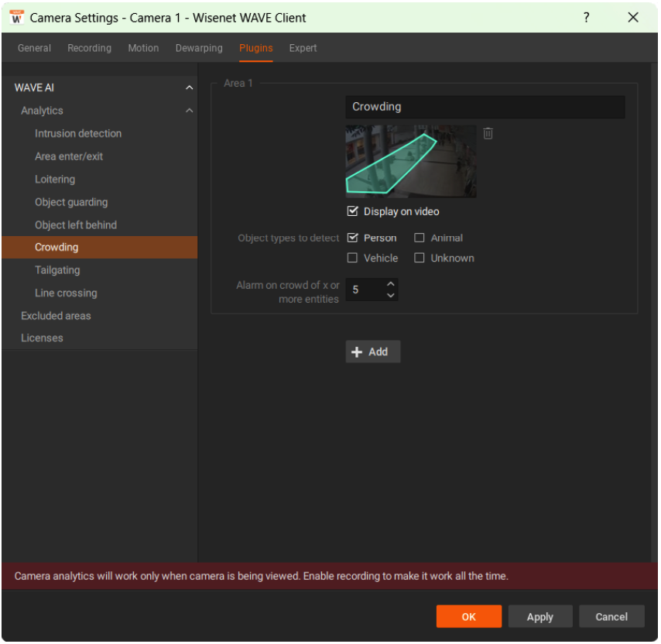Go to the Expert tab
The height and width of the screenshot is (644, 661).
(303, 48)
